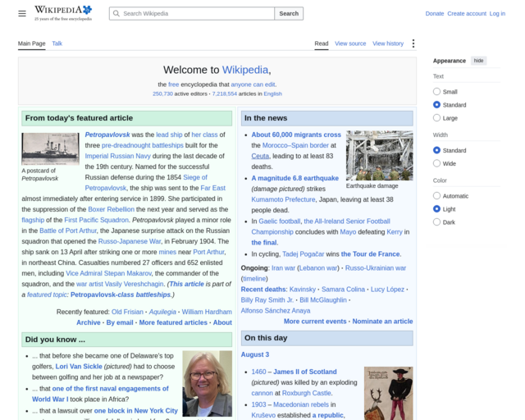Open the August 3 date link
The height and width of the screenshot is (420, 525).
[x=255, y=354]
